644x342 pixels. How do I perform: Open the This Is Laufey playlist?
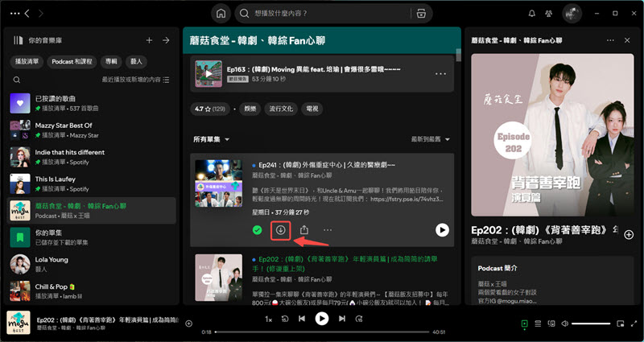pos(92,183)
